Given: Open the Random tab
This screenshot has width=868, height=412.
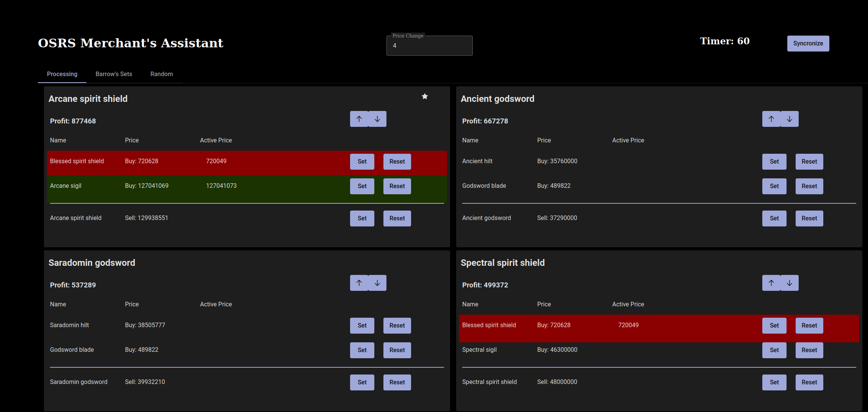Looking at the screenshot, I should coord(162,74).
